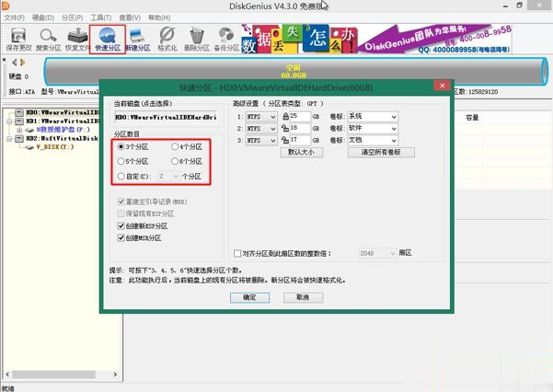Collapse the HD1 disk tree node
The width and height of the screenshot is (553, 392).
(9, 121)
